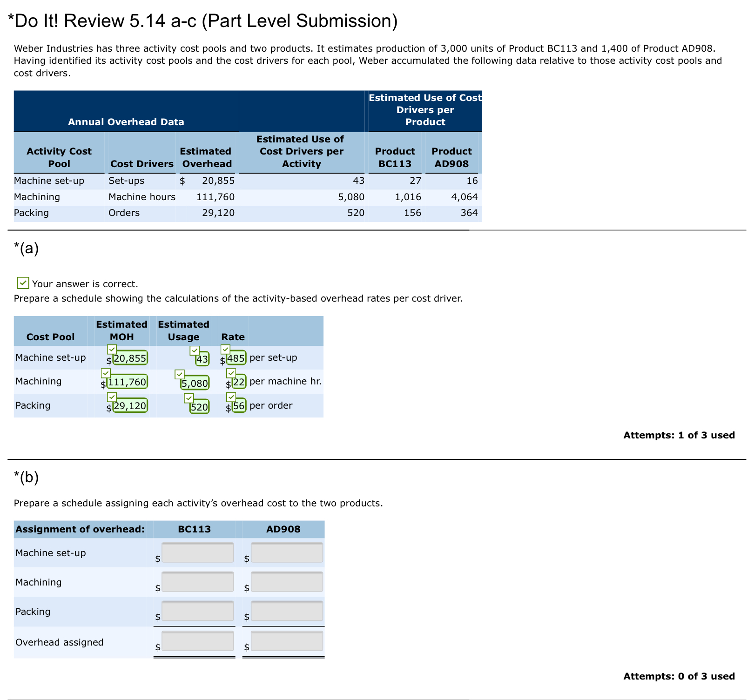Click 'Attempts: 0 of 3 used' text
754x700 pixels.
tap(679, 676)
